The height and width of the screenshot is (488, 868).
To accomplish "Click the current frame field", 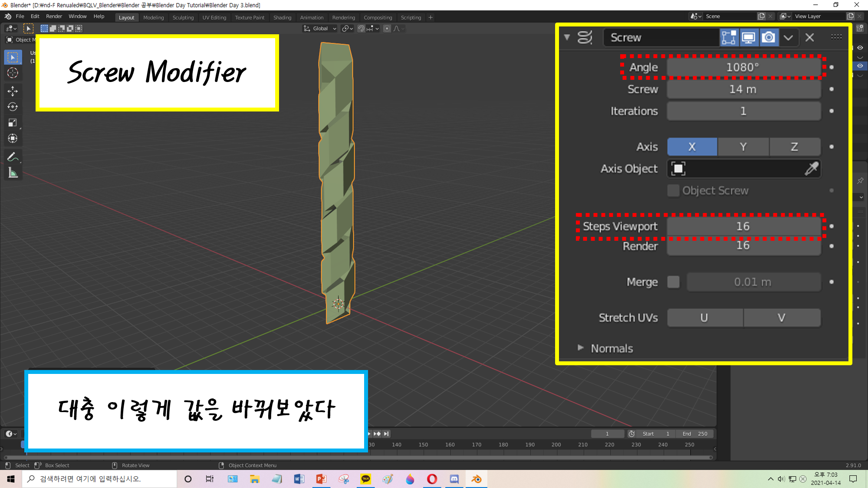I will click(x=607, y=434).
